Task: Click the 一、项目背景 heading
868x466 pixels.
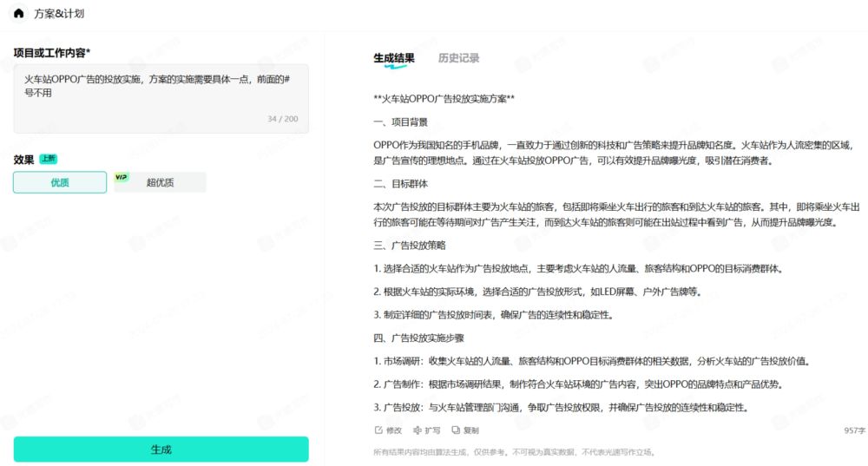Action: [400, 121]
